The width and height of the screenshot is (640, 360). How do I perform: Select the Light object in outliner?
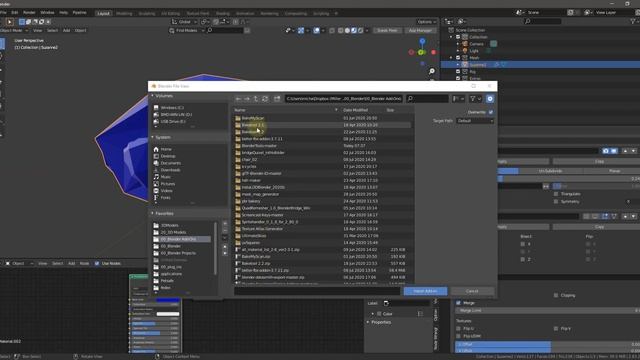coord(474,51)
